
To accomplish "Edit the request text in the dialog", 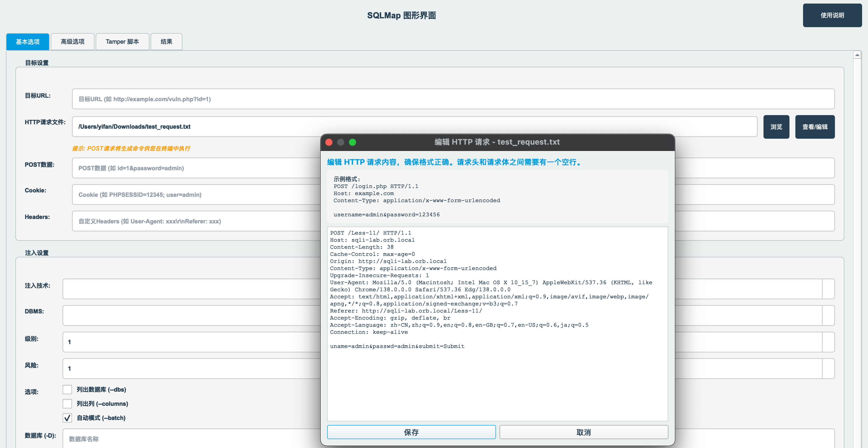I will point(497,323).
